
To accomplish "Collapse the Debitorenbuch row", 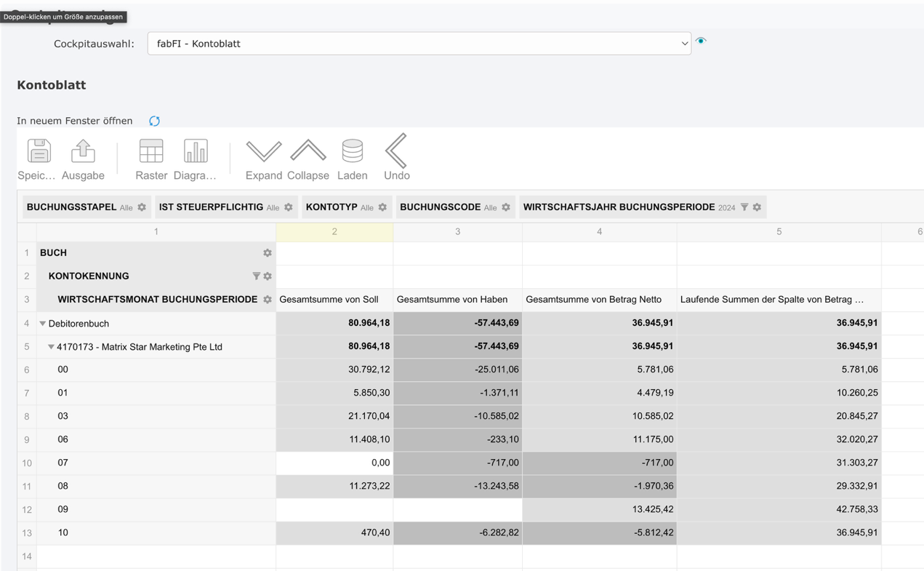I will 43,324.
